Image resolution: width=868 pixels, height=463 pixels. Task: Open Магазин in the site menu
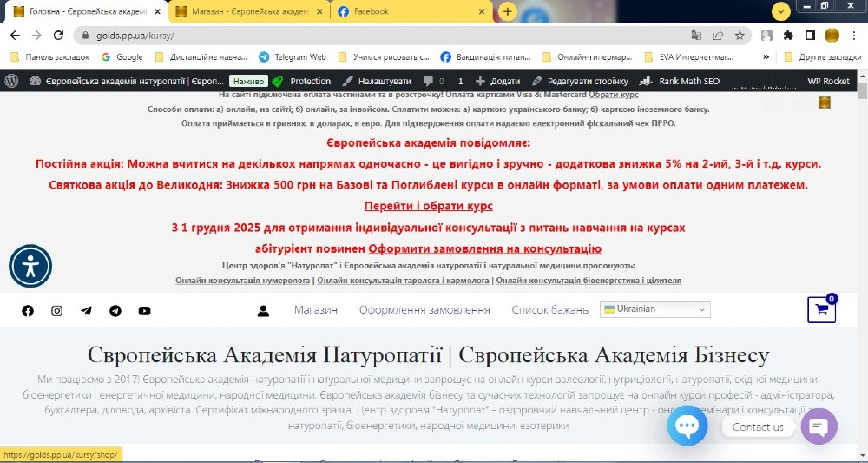316,310
